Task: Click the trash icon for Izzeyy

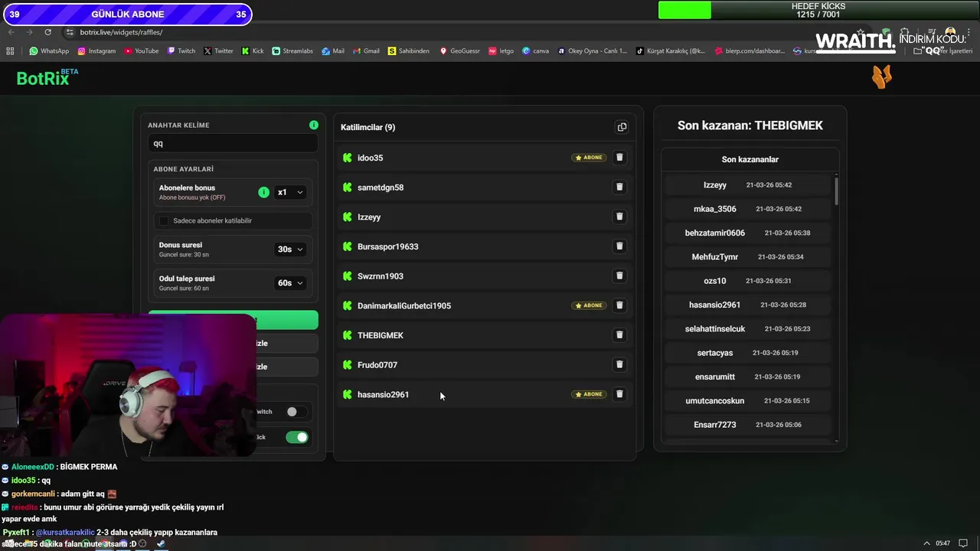Action: pyautogui.click(x=619, y=217)
